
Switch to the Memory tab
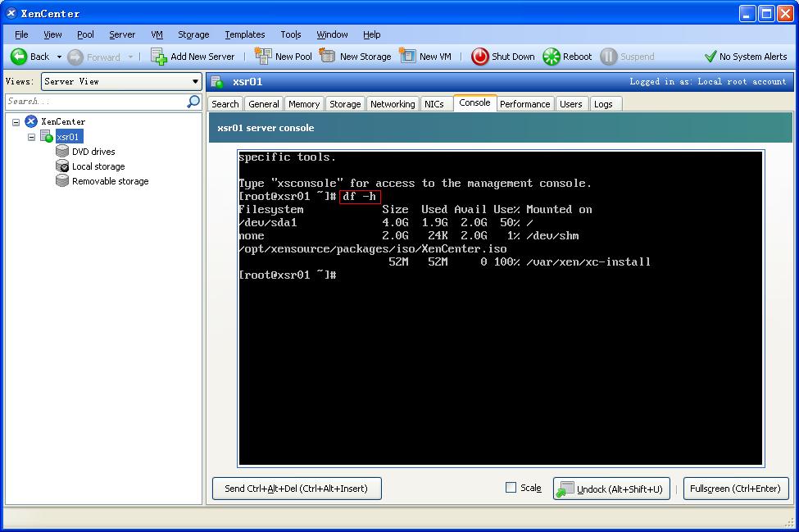point(304,104)
